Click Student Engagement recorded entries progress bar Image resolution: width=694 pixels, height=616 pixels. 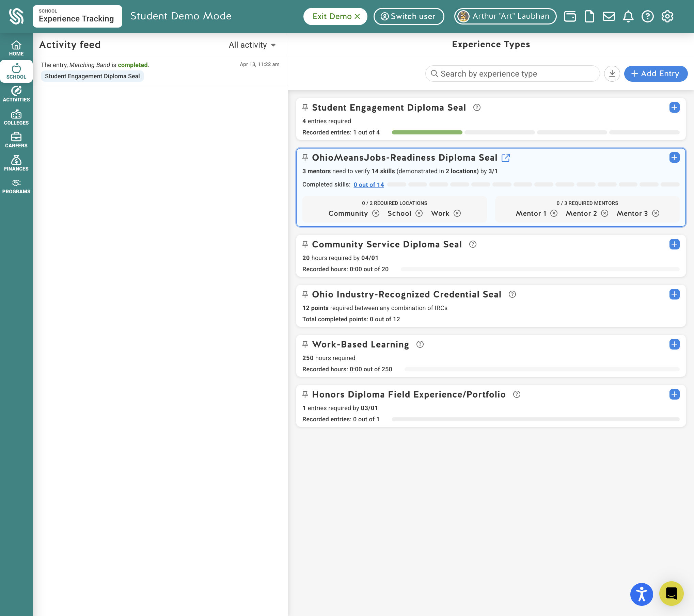[536, 132]
